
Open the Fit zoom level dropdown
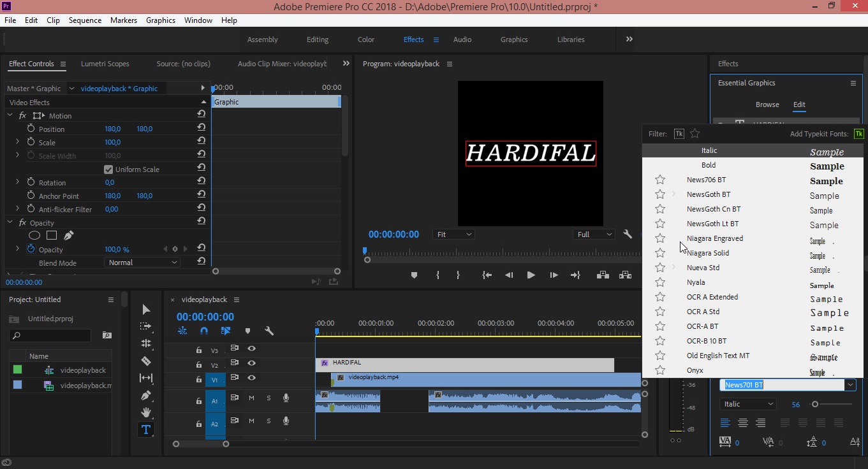click(453, 234)
